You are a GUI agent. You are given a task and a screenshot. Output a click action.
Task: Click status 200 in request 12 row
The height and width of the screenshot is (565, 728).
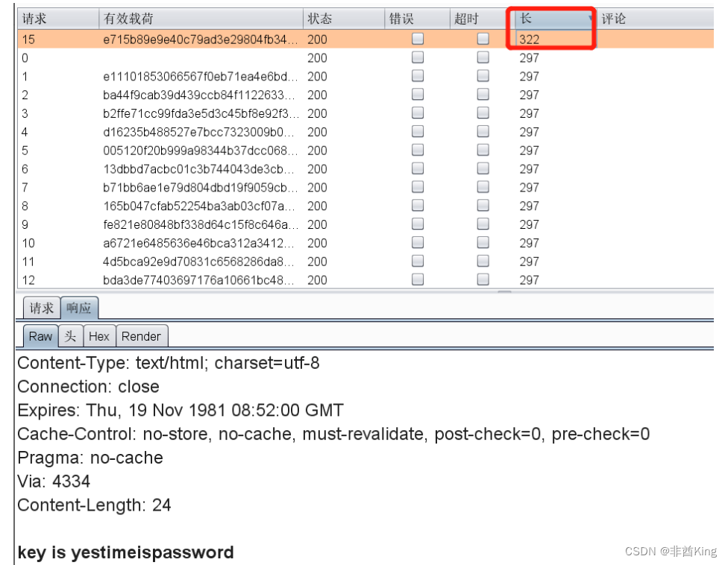[317, 281]
